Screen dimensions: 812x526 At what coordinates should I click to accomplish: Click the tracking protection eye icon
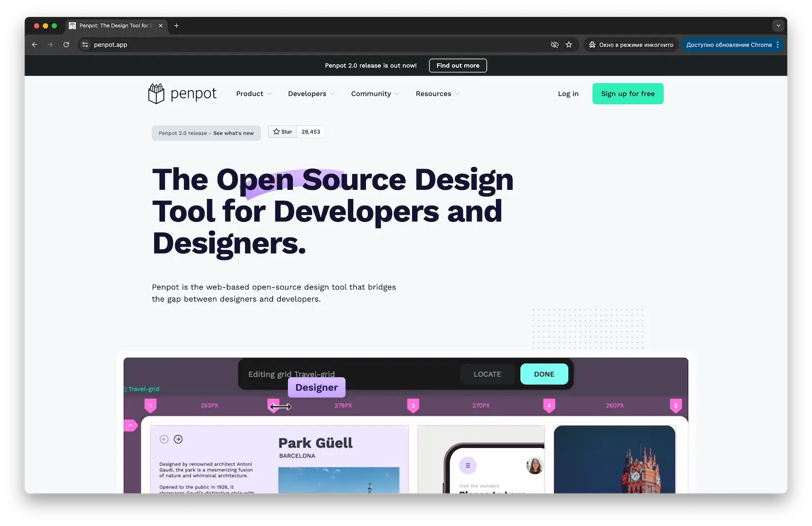pyautogui.click(x=555, y=45)
